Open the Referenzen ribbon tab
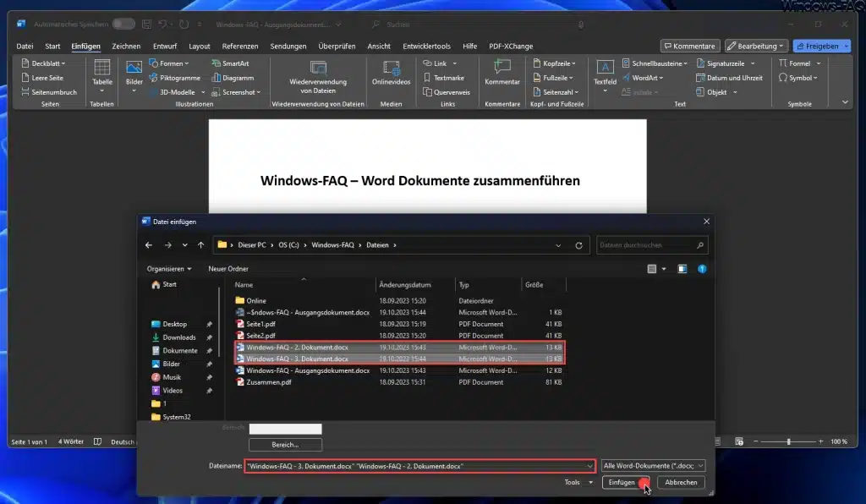The height and width of the screenshot is (504, 866). point(239,47)
